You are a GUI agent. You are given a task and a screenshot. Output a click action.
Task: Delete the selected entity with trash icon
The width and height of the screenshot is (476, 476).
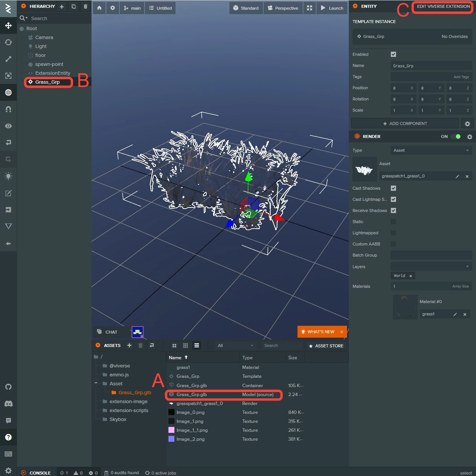[86, 6]
